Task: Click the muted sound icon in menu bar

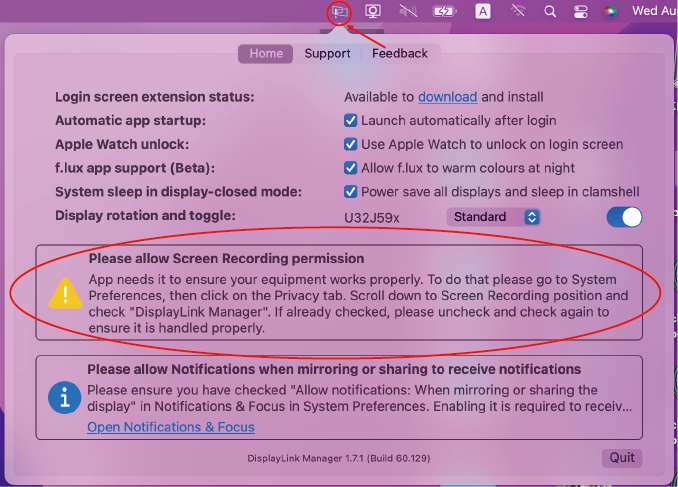Action: point(408,12)
